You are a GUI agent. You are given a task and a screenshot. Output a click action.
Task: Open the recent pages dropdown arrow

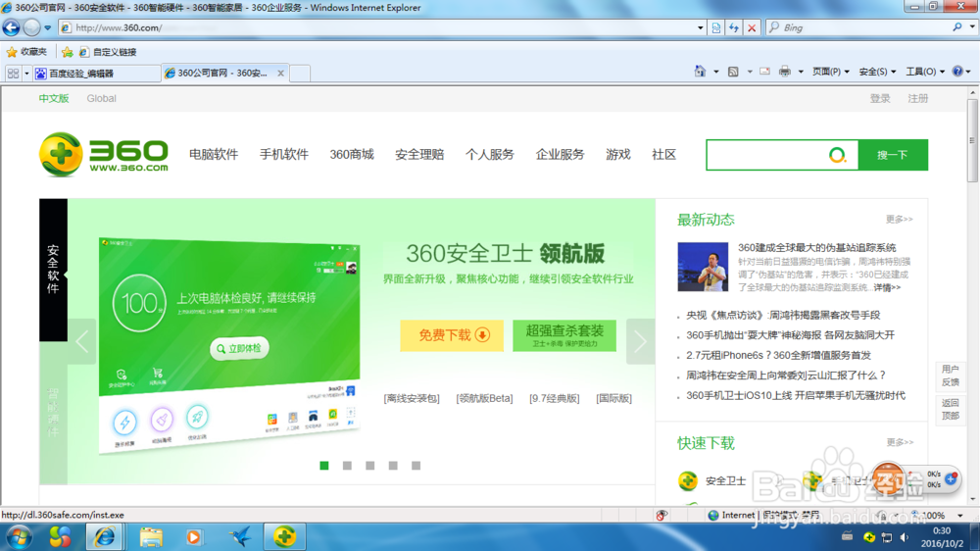click(x=47, y=28)
